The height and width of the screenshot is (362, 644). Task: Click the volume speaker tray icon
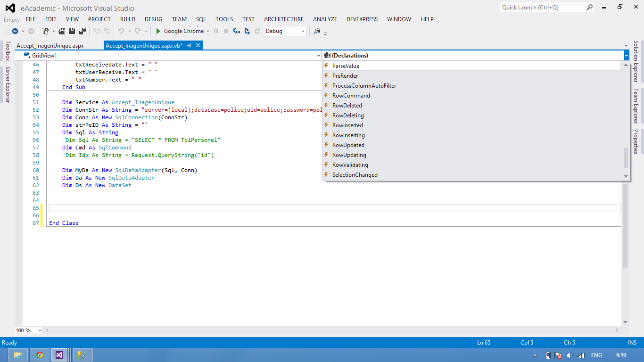tap(570, 355)
